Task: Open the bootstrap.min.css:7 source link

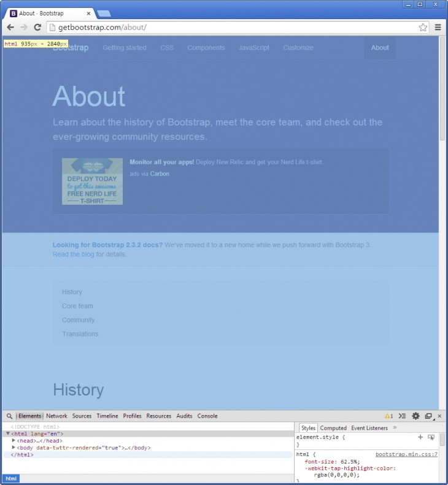Action: (406, 454)
